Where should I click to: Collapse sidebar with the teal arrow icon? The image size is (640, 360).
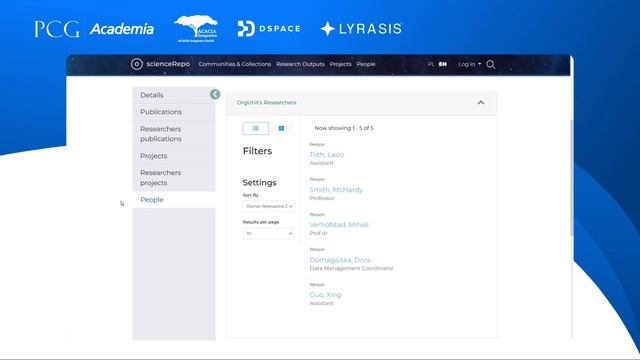pyautogui.click(x=215, y=94)
